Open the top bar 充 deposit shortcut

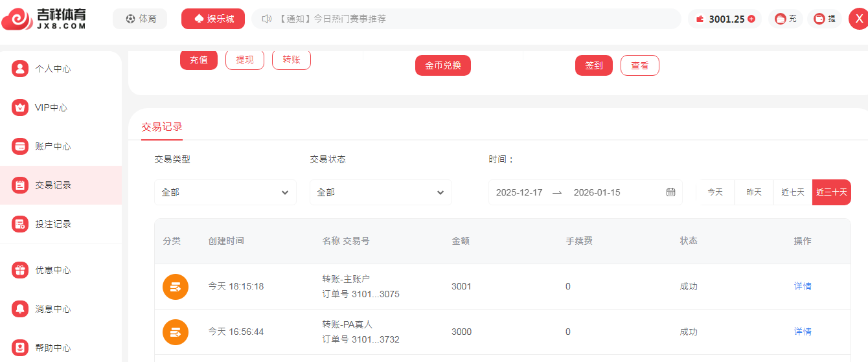tap(786, 19)
